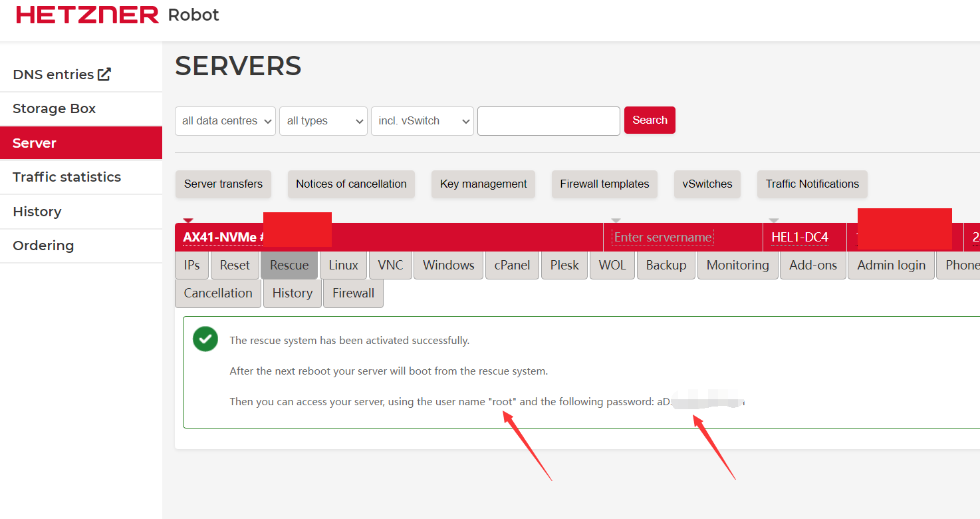Click the green success checkmark icon
Viewport: 980px width, 519px height.
pyautogui.click(x=205, y=339)
